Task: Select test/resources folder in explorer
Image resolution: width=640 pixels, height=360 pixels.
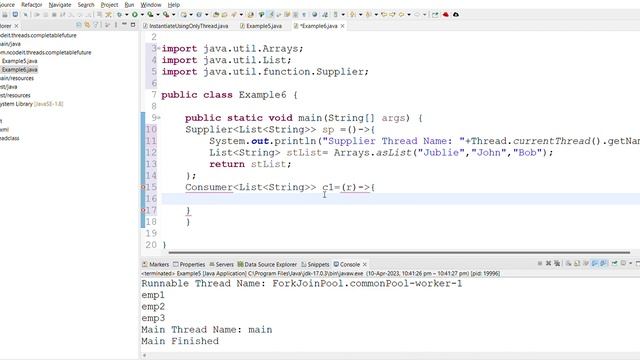Action: click(15, 95)
